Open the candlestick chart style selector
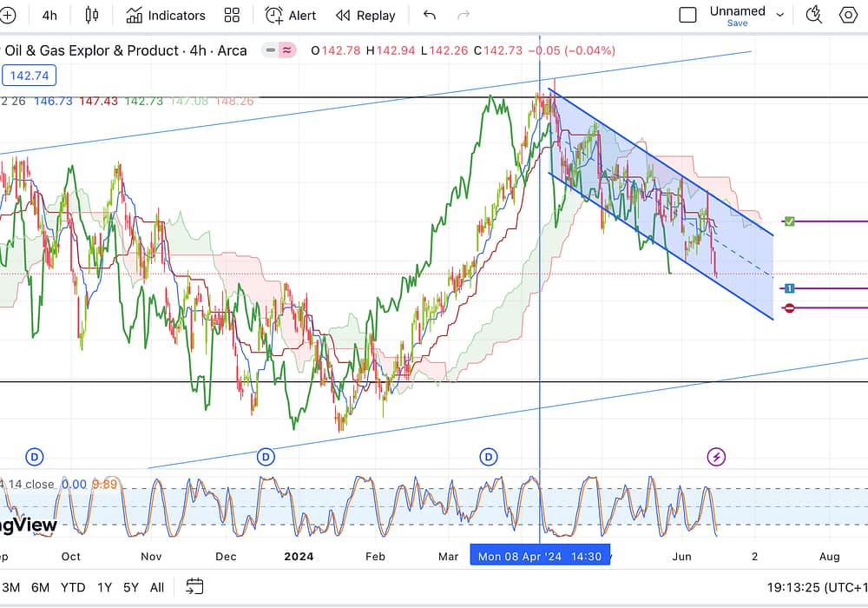The height and width of the screenshot is (608, 868). coord(92,15)
